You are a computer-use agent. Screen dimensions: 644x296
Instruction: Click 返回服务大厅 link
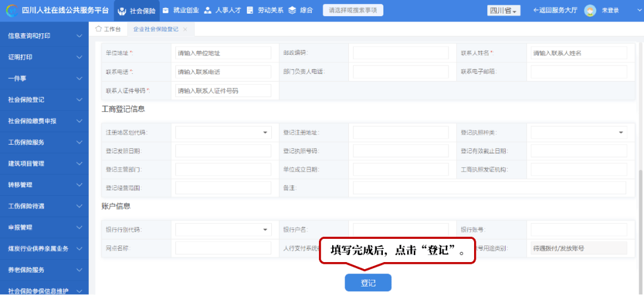(x=556, y=11)
